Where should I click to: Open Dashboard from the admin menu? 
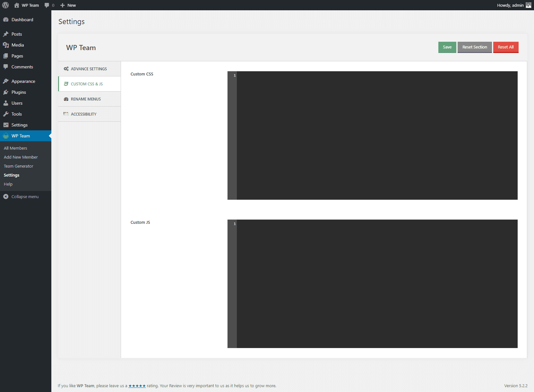[x=26, y=20]
